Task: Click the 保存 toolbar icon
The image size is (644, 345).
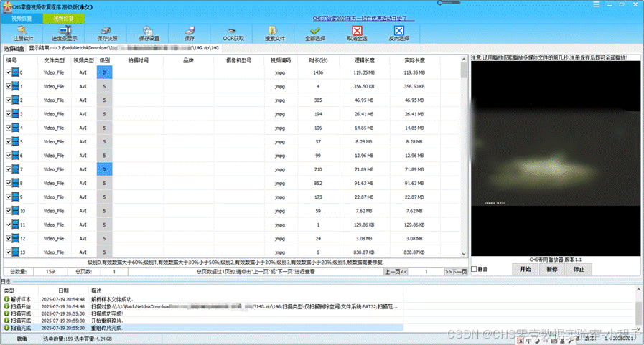Action: [x=190, y=30]
